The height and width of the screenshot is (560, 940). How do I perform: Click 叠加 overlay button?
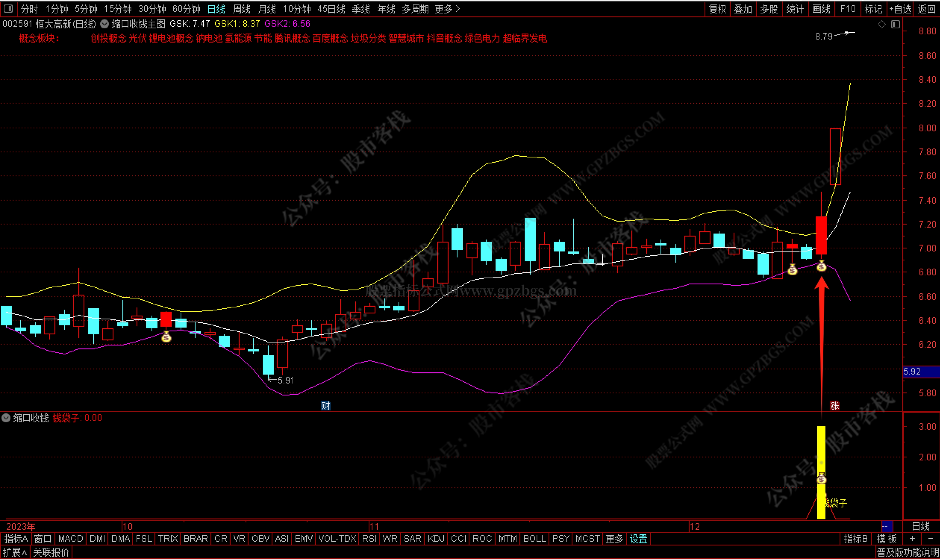pos(743,9)
